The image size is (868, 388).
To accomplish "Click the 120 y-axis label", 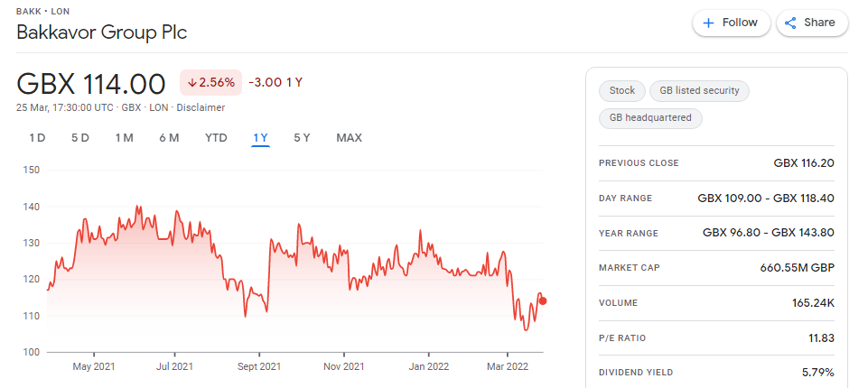I will [33, 279].
